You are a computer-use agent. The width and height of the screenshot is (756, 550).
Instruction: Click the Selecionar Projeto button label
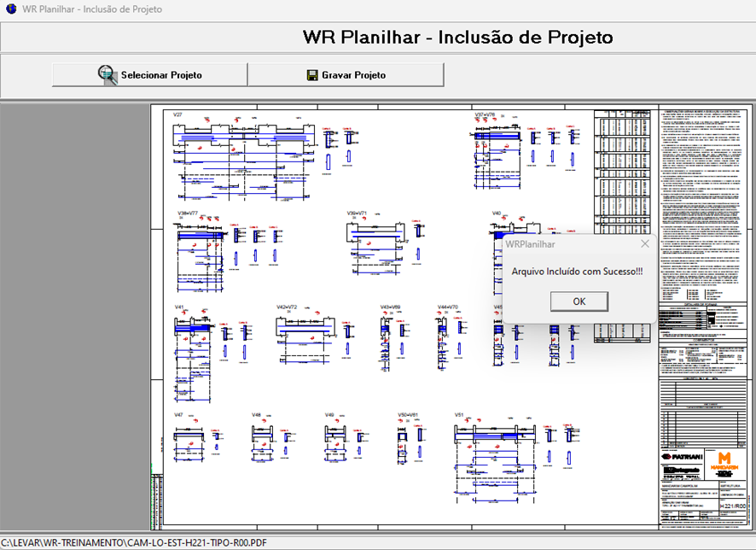click(x=161, y=75)
